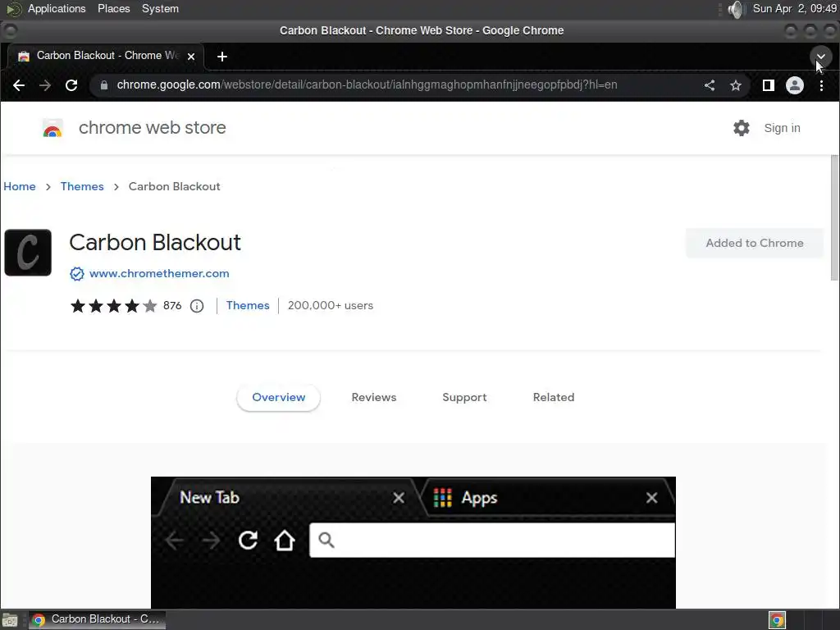View site info via the padlock icon
This screenshot has width=840, height=630.
(104, 85)
